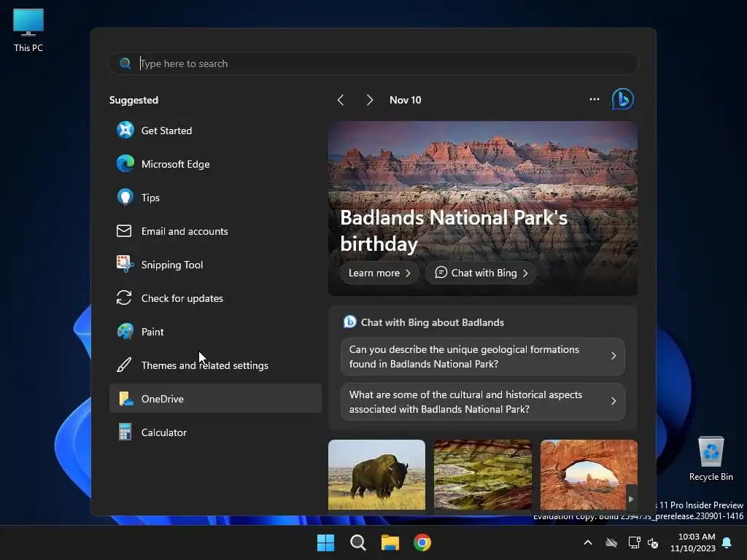This screenshot has width=747, height=560.
Task: Open Google Chrome from taskbar
Action: pyautogui.click(x=422, y=542)
